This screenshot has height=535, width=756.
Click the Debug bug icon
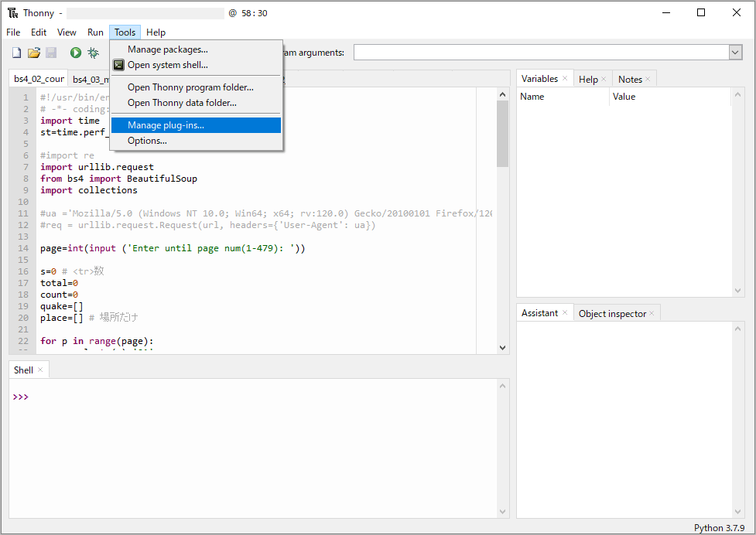tap(93, 53)
